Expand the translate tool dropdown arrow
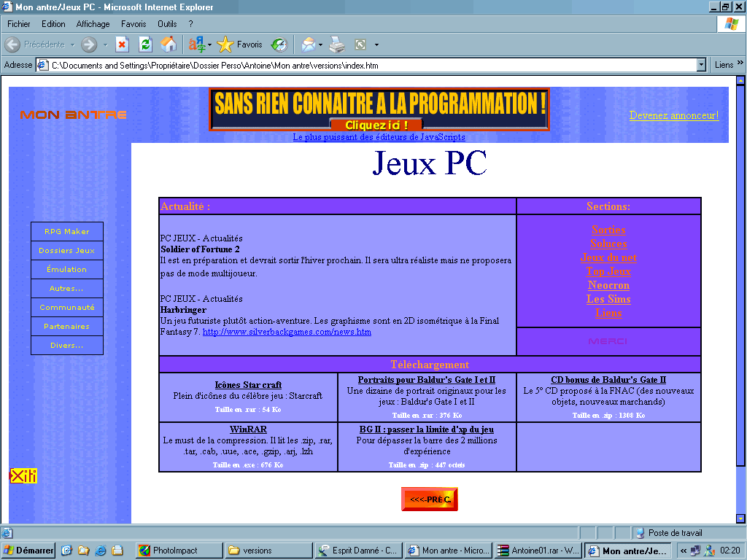 [x=209, y=44]
